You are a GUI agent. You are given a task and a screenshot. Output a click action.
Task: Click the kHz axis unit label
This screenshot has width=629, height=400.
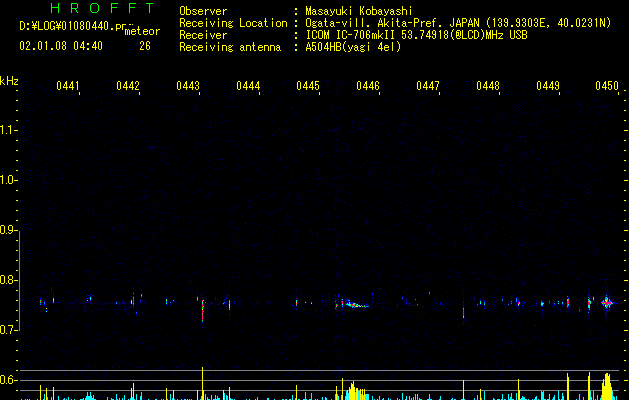tap(9, 81)
